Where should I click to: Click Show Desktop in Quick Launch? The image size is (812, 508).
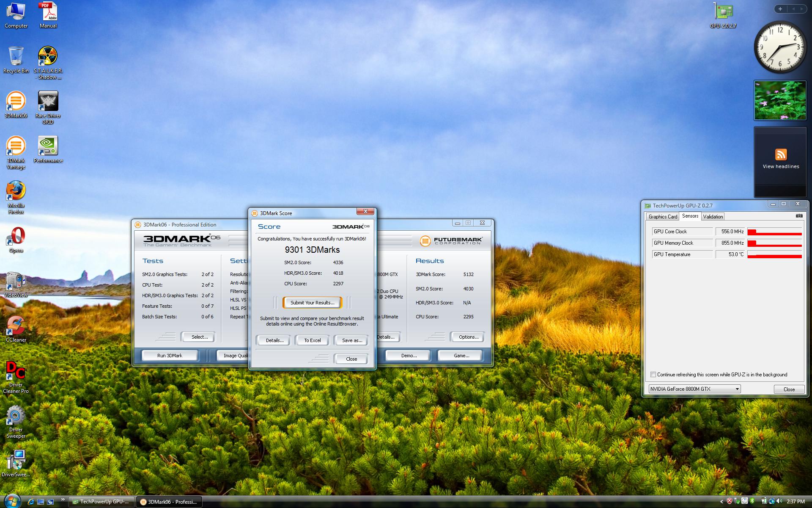(41, 502)
